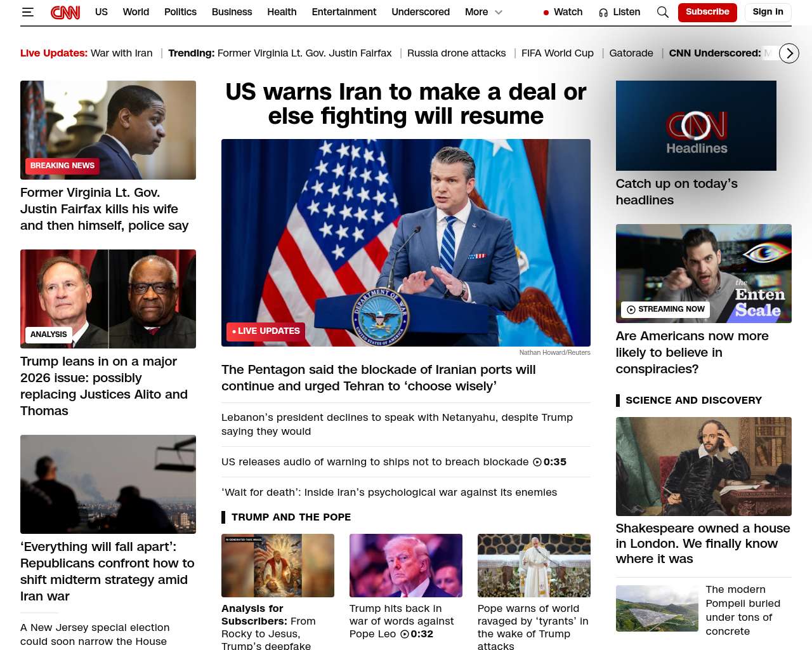
Task: Read Americans believe in conspiracies story
Action: (x=692, y=353)
